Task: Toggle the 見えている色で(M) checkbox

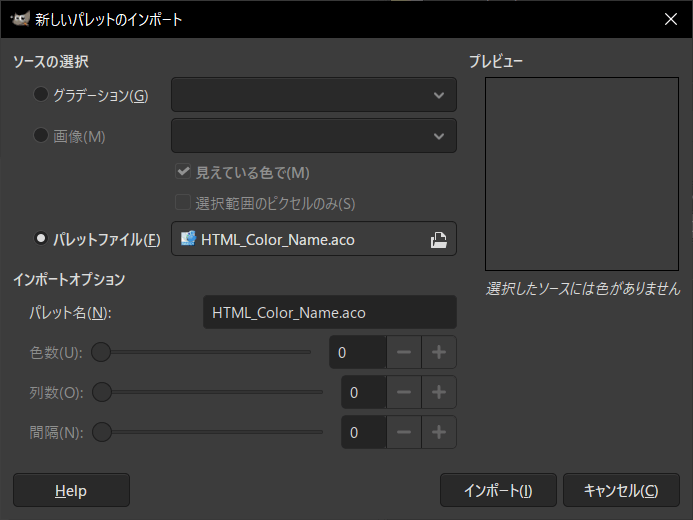Action: click(x=183, y=172)
